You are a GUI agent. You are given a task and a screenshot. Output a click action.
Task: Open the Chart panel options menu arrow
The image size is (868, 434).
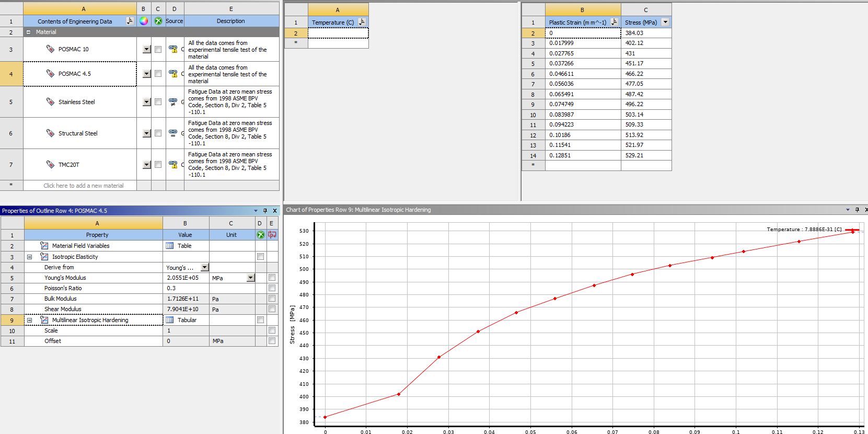pos(848,210)
